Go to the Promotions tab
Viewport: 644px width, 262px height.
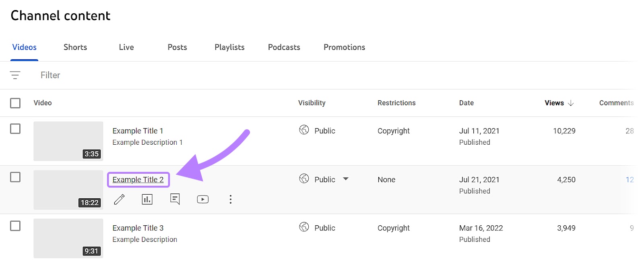[x=344, y=47]
